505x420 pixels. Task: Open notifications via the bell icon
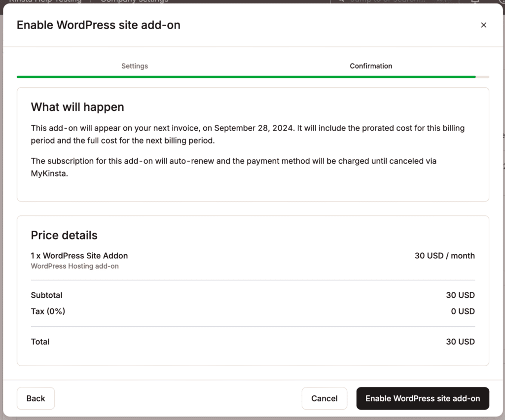tap(475, 1)
